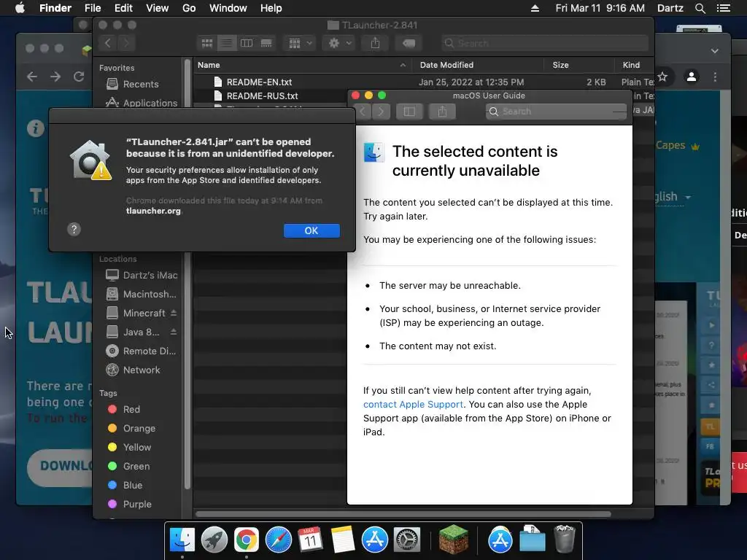Open the Apple menu
Image resolution: width=747 pixels, height=560 pixels.
point(20,8)
